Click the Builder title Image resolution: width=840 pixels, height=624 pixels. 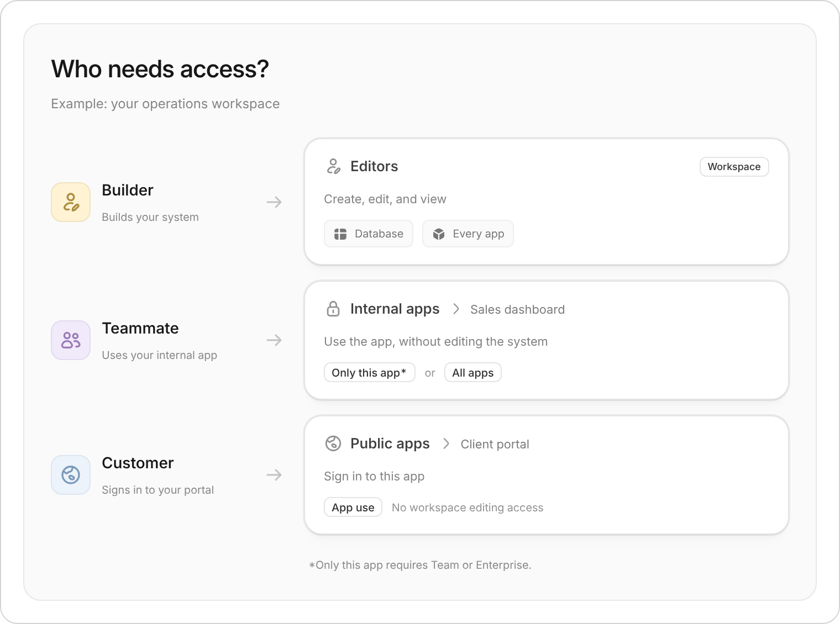[x=128, y=190]
